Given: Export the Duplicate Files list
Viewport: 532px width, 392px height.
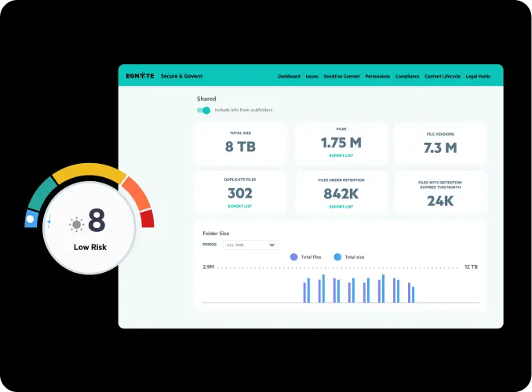Looking at the screenshot, I should (240, 206).
